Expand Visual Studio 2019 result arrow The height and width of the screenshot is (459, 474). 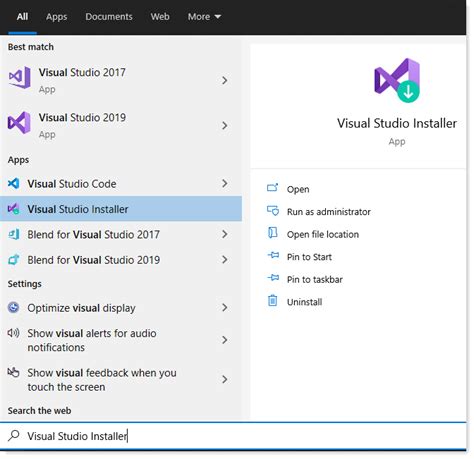pos(225,126)
